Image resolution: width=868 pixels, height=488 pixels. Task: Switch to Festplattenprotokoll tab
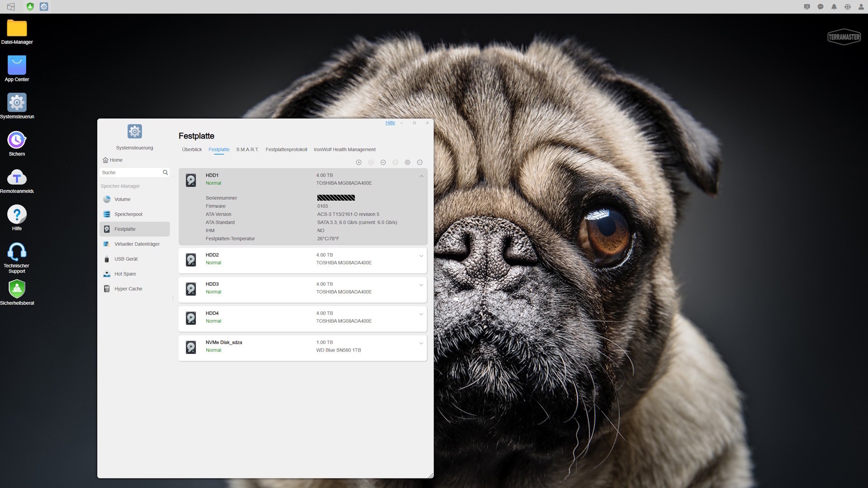pos(286,150)
